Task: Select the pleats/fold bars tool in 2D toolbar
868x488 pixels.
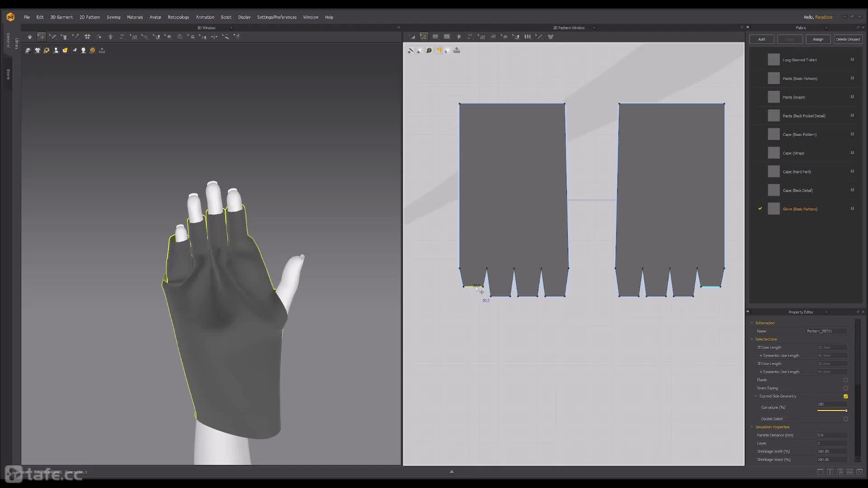Action: pos(528,37)
